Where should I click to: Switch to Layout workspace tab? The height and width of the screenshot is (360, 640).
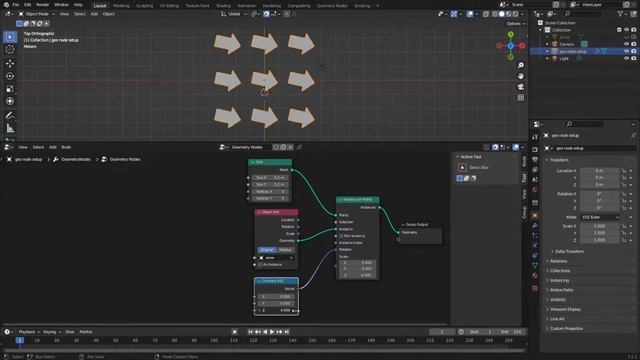(100, 6)
